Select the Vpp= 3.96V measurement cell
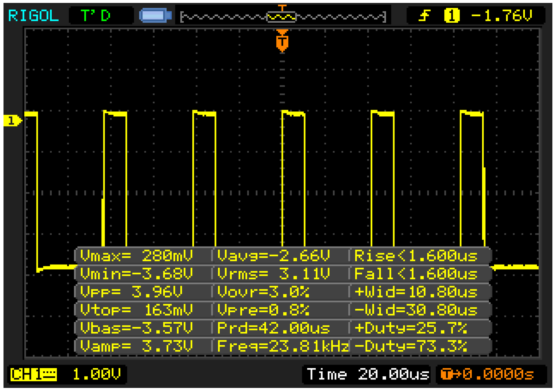Screen dimensions: 555x392 coord(131,292)
